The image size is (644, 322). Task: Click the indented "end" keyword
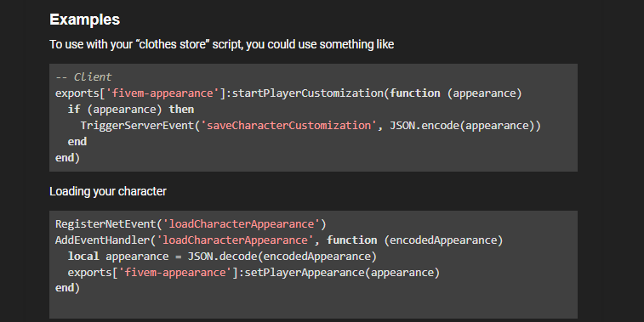coord(77,142)
